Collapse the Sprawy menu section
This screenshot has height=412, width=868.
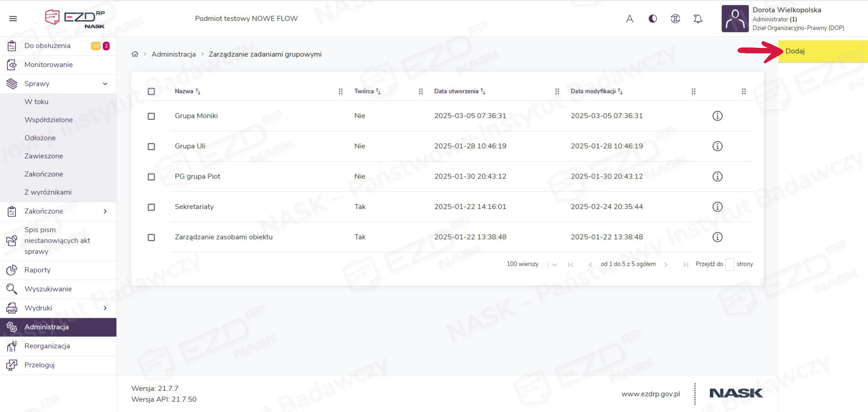point(105,84)
